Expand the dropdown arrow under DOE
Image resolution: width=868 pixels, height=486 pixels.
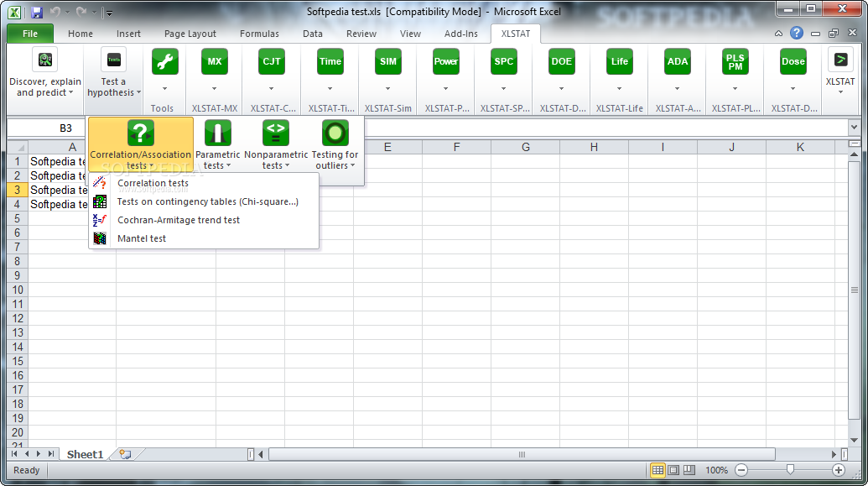pos(561,89)
